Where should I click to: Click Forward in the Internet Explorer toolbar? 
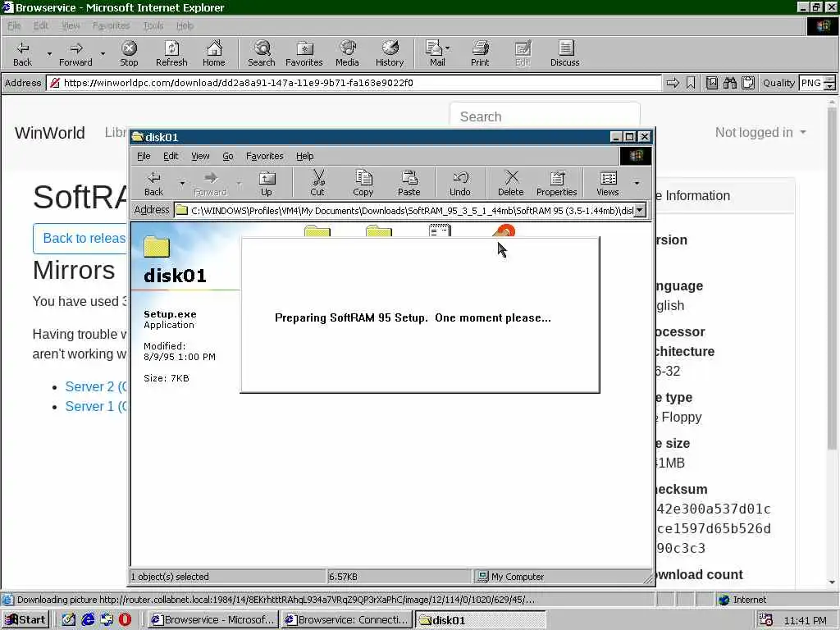[75, 53]
